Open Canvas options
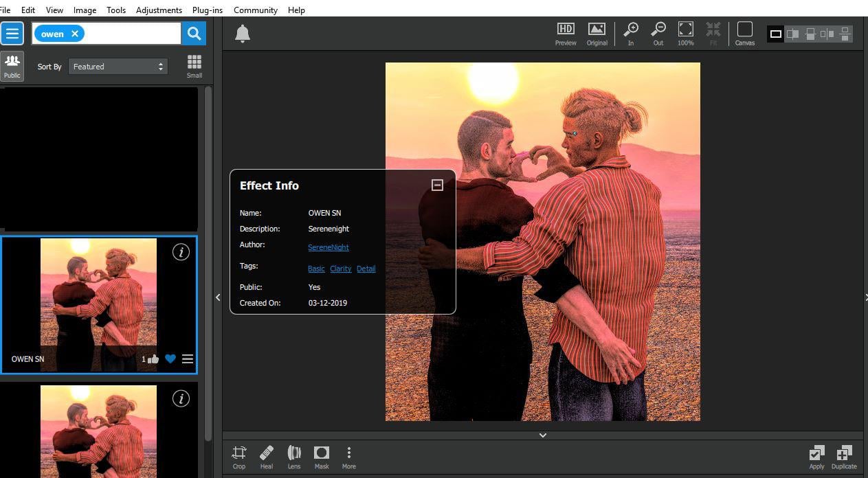Screen dimensions: 868x478 click(x=745, y=34)
